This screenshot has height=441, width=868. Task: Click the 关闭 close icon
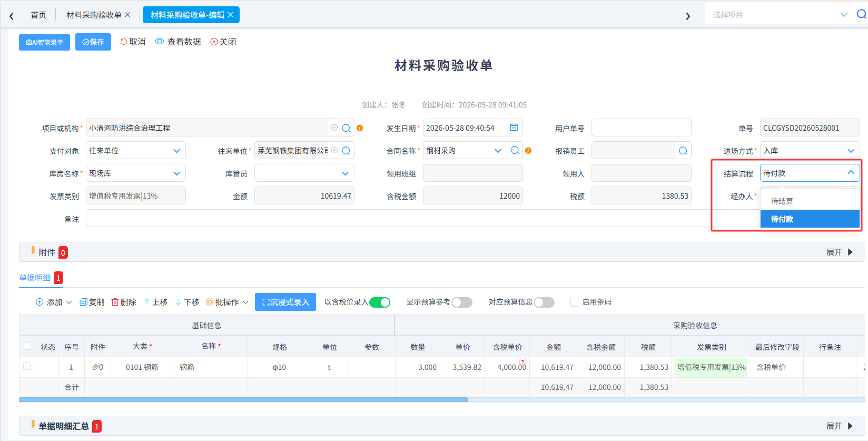tap(214, 42)
